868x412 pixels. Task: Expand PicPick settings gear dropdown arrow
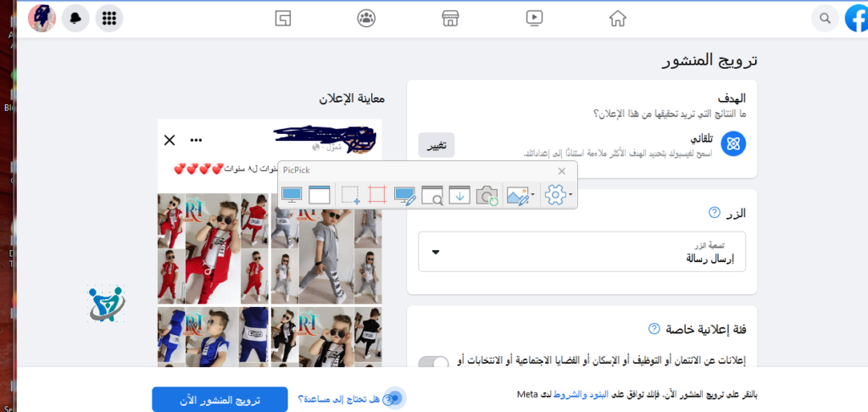(x=571, y=195)
